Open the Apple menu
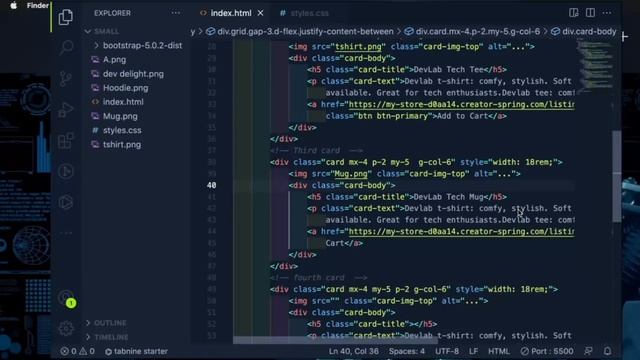The image size is (640, 360). coord(13,5)
